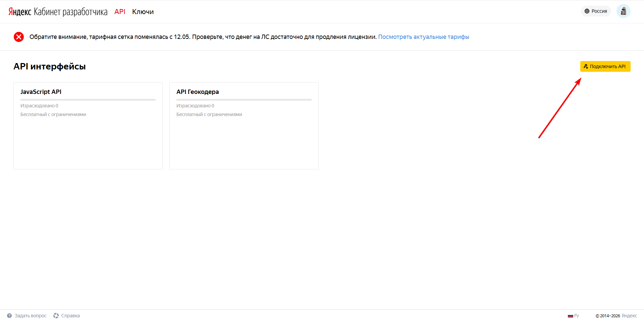Click the red error alert icon
This screenshot has height=322, width=644.
pos(19,37)
